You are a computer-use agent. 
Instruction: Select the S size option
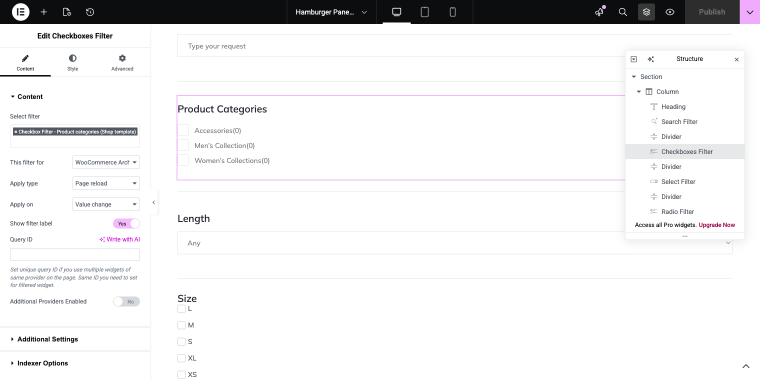[x=181, y=342]
